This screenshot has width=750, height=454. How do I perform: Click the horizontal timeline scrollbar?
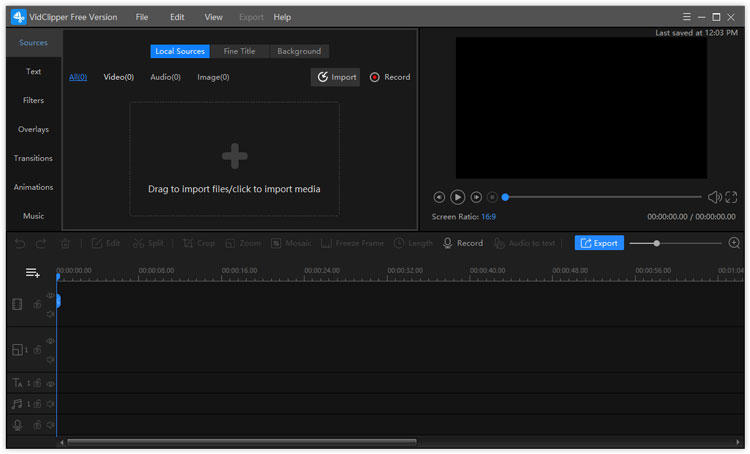(242, 443)
